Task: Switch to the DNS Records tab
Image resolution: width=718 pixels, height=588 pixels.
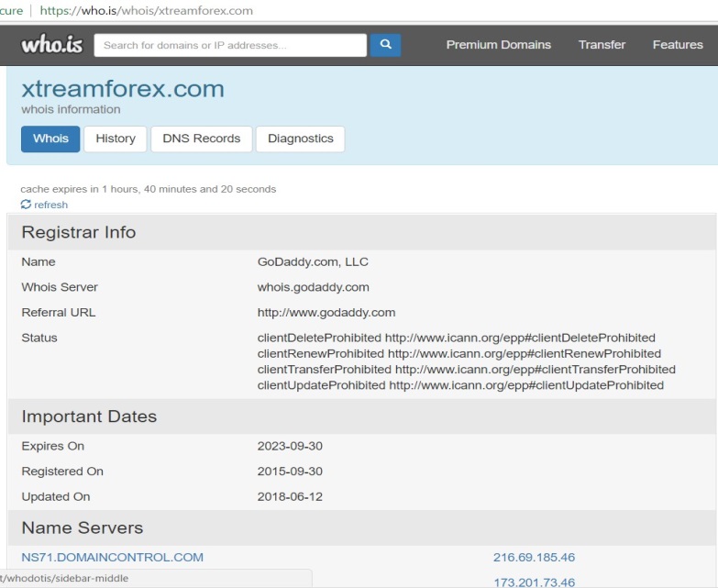Action: pos(202,139)
